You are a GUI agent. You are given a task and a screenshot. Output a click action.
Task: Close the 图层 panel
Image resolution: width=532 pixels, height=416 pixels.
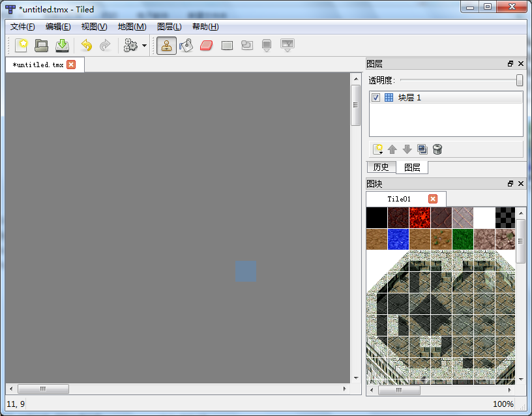(521, 64)
